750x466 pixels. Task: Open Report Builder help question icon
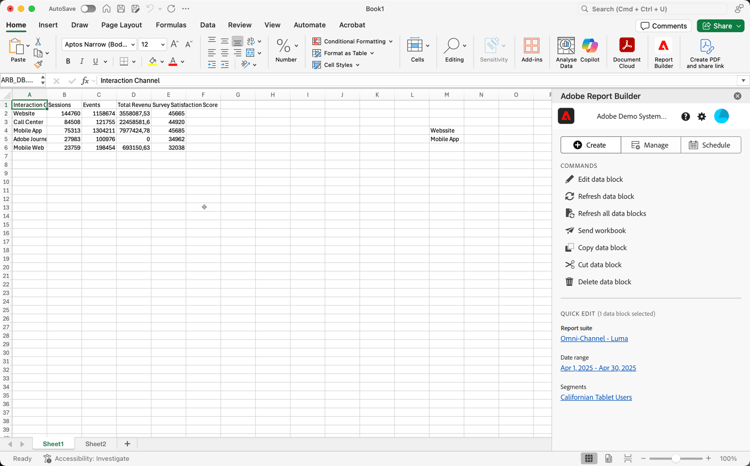coord(685,116)
